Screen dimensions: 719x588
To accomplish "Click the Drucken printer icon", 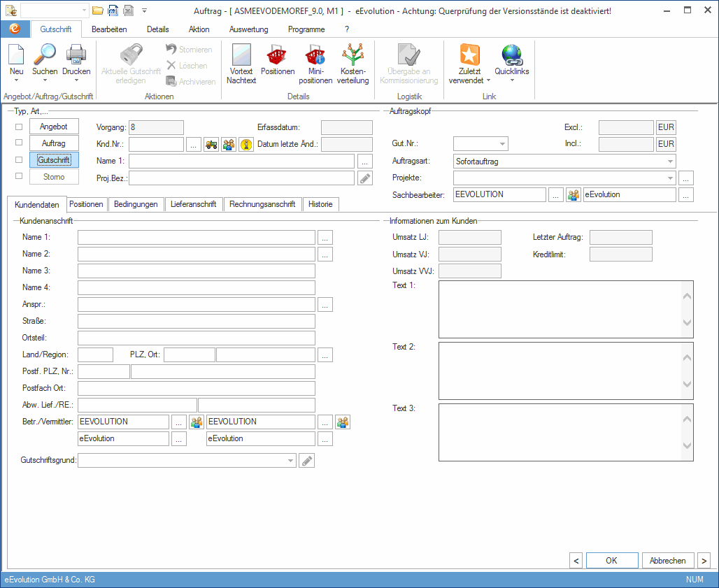I will click(76, 55).
